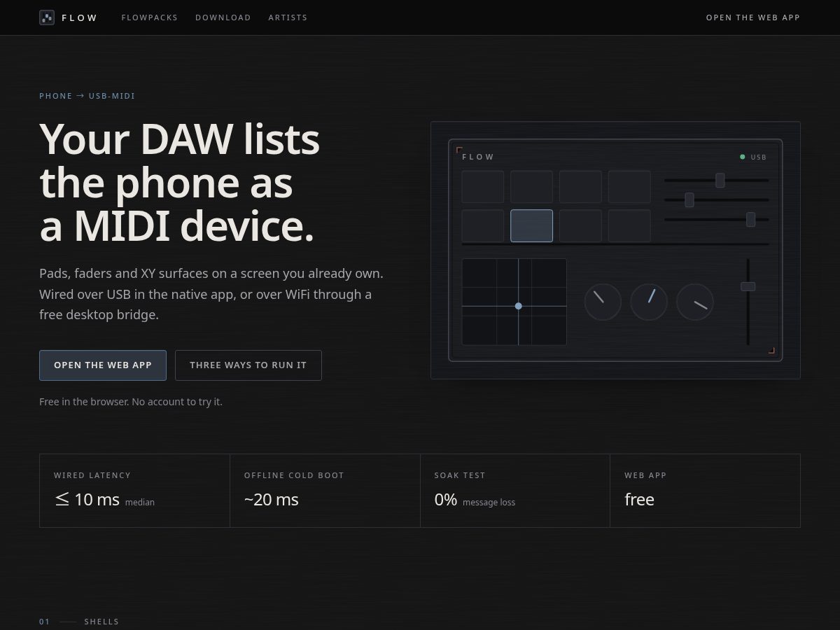Click the '01 Shells' section label
The width and height of the screenshot is (840, 630).
[79, 622]
